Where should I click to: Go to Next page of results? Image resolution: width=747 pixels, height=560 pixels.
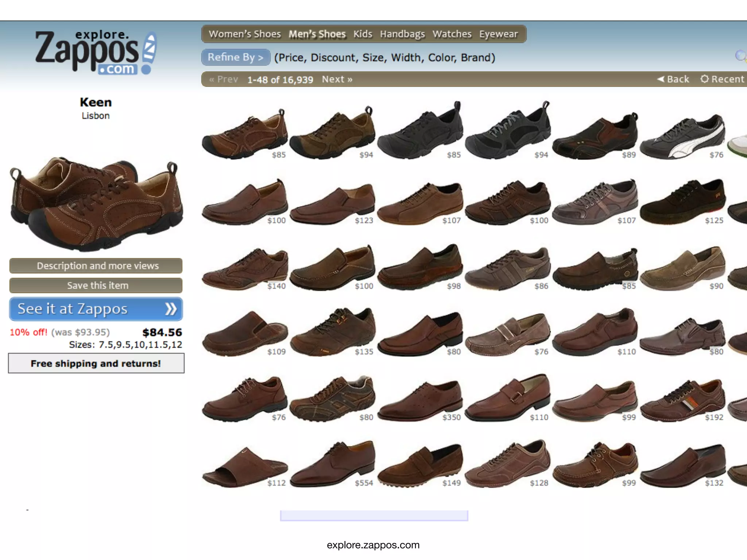pos(337,79)
